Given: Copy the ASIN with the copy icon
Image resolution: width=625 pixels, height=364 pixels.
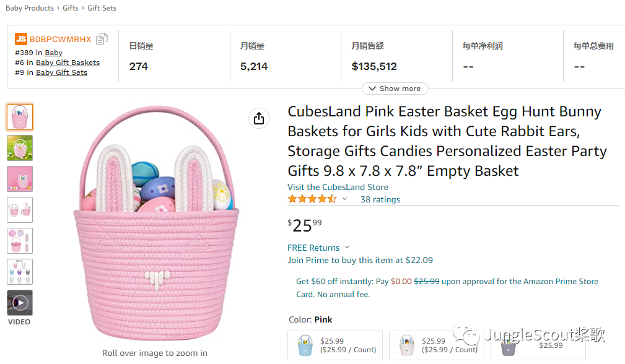Looking at the screenshot, I should [102, 39].
